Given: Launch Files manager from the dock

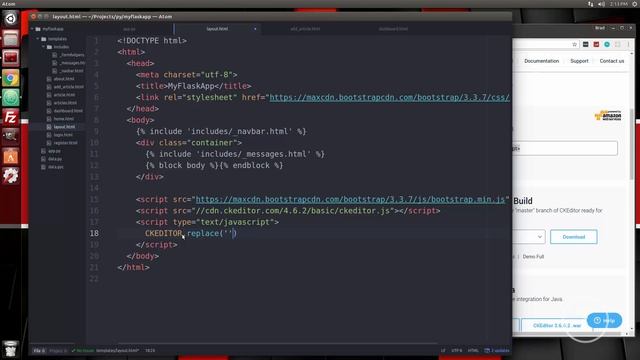Looking at the screenshot, I should (11, 38).
